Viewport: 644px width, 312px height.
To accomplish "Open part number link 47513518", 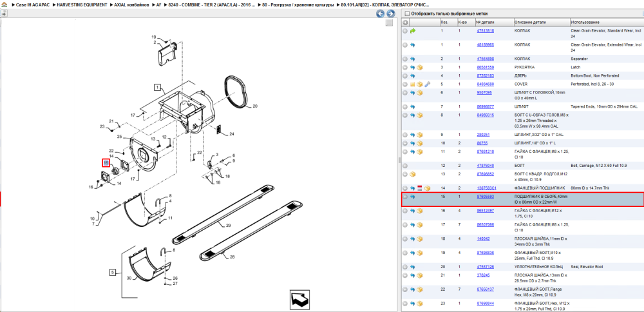I will click(x=485, y=31).
